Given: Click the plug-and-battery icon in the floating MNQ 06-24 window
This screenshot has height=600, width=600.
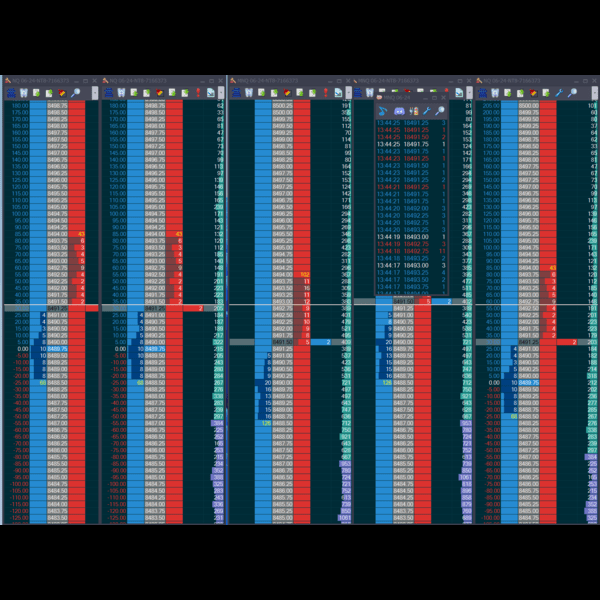Looking at the screenshot, I should (x=414, y=111).
